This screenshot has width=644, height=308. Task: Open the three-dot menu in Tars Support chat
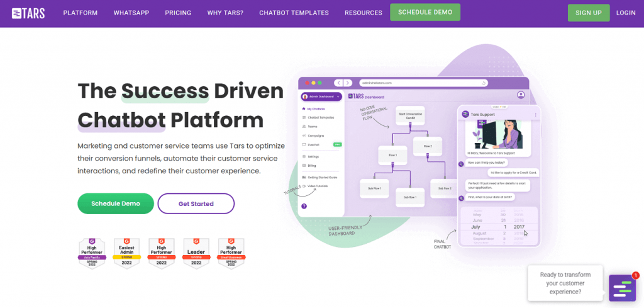[536, 115]
